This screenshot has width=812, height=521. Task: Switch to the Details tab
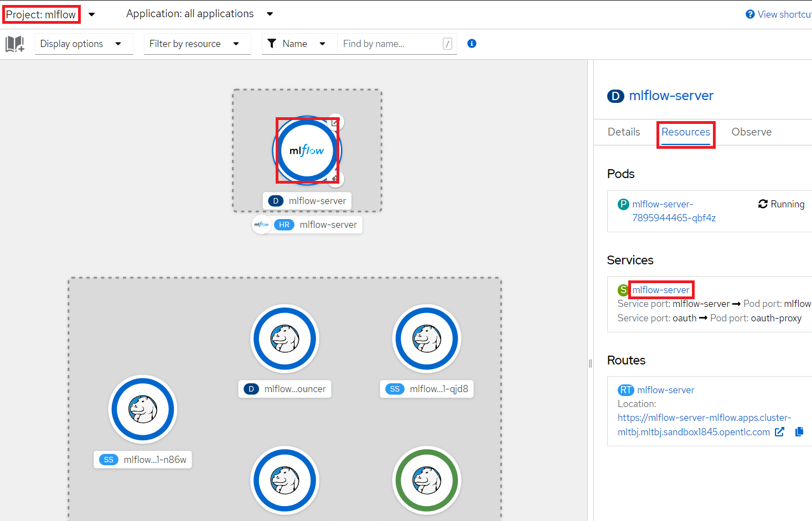click(x=624, y=132)
